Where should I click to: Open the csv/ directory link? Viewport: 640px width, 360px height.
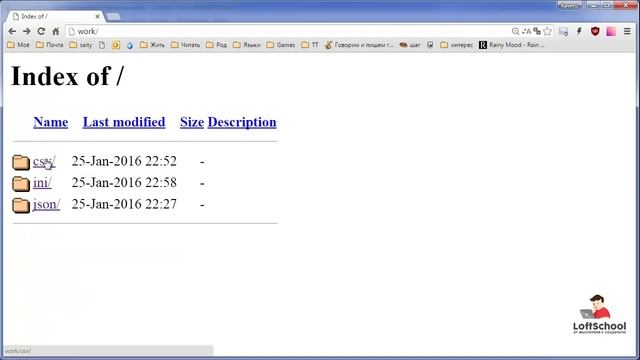tap(44, 161)
